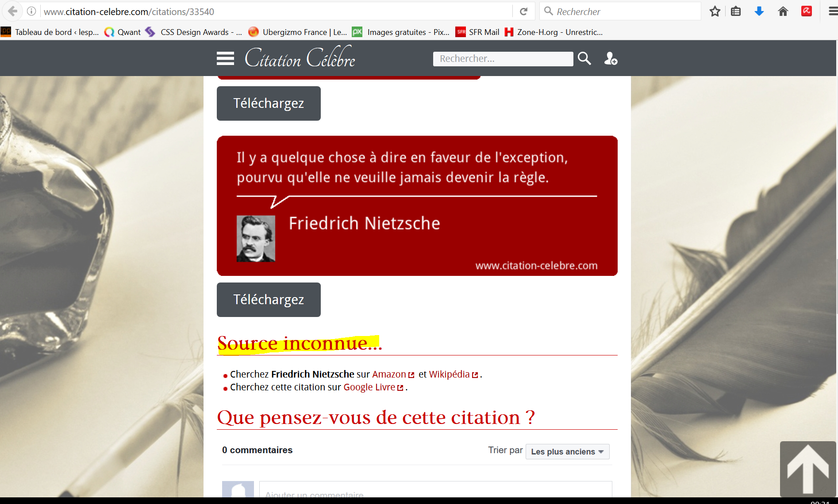The height and width of the screenshot is (504, 838).
Task: Click the Nietzsche portrait thumbnail
Action: (256, 238)
